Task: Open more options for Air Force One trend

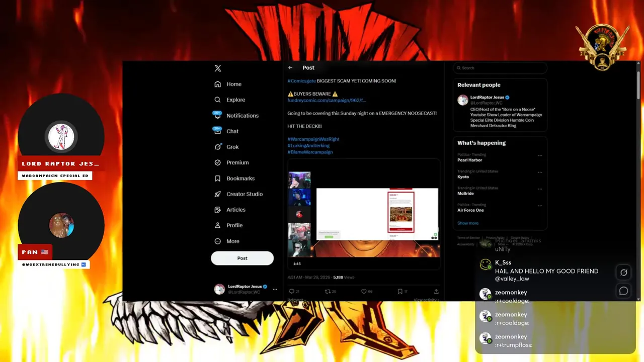Action: (540, 206)
